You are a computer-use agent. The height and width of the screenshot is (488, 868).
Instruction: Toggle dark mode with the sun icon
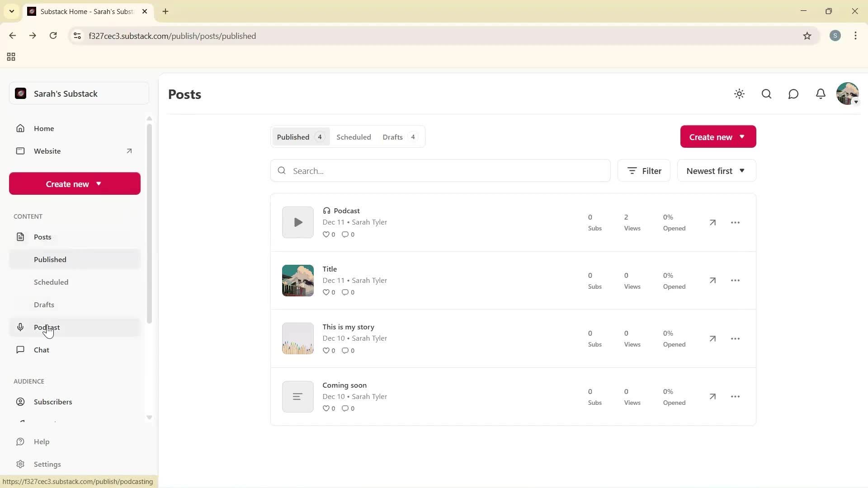(739, 94)
